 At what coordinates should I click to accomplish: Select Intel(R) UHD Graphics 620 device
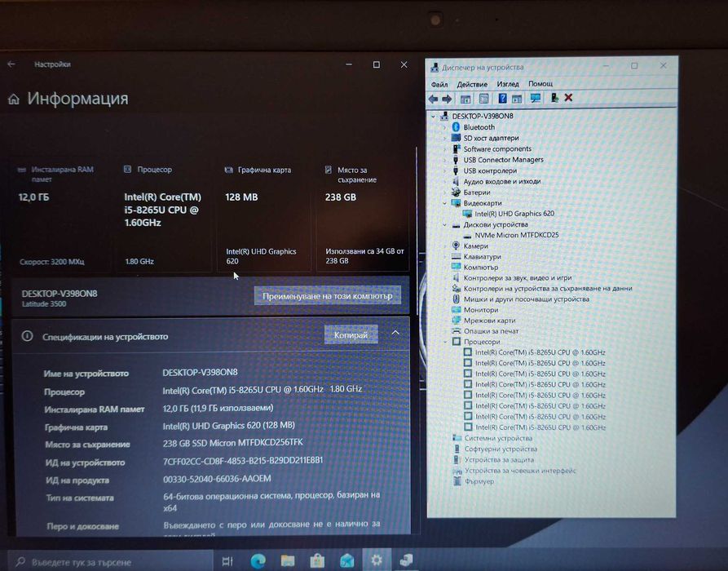tap(514, 214)
